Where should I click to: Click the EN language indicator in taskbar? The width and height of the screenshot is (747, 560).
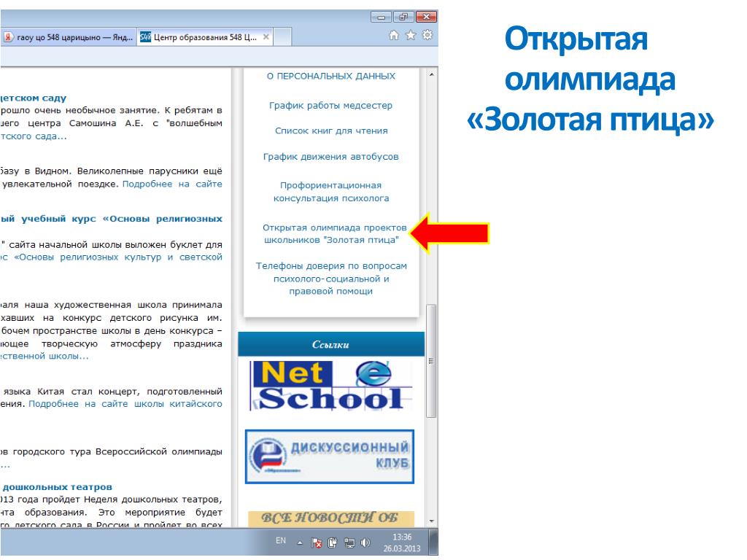pyautogui.click(x=281, y=541)
